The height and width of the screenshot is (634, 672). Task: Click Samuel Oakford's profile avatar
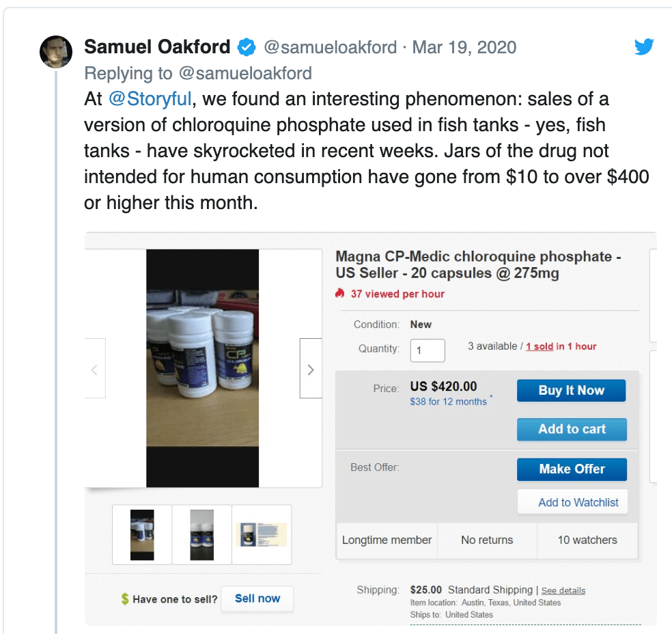[x=56, y=52]
